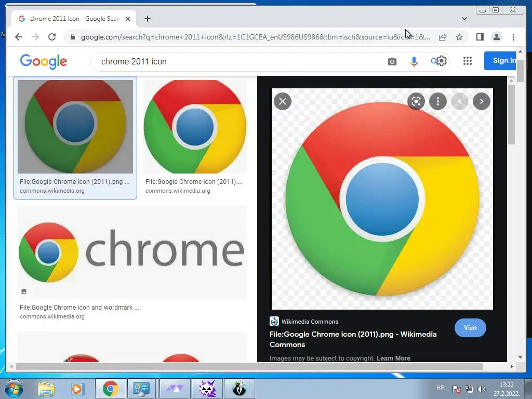532x399 pixels.
Task: Open the Google apps grid
Action: pos(468,61)
